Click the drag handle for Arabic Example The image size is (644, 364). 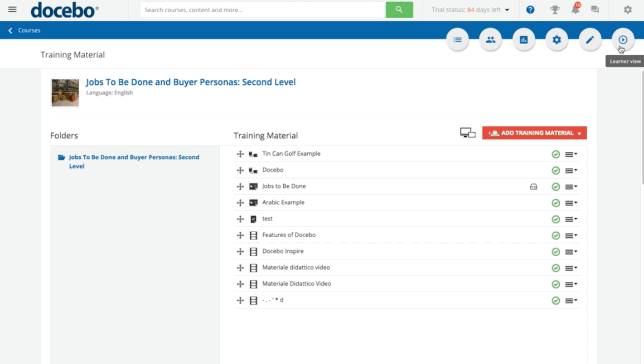click(x=240, y=203)
